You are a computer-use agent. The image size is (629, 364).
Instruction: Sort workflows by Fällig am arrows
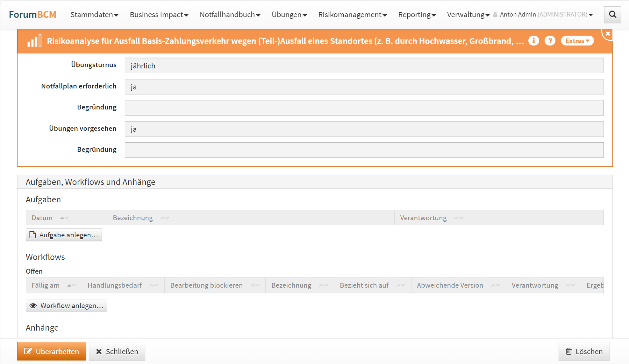[x=71, y=285]
